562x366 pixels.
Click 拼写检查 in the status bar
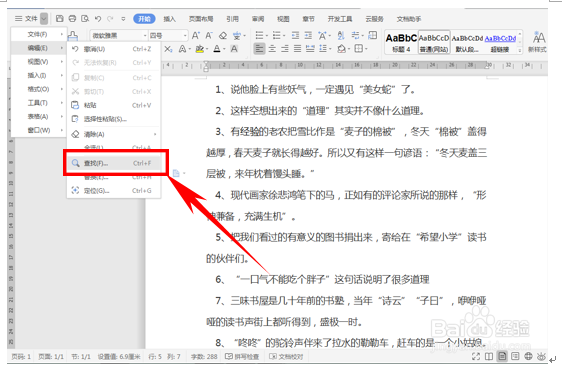click(x=242, y=356)
